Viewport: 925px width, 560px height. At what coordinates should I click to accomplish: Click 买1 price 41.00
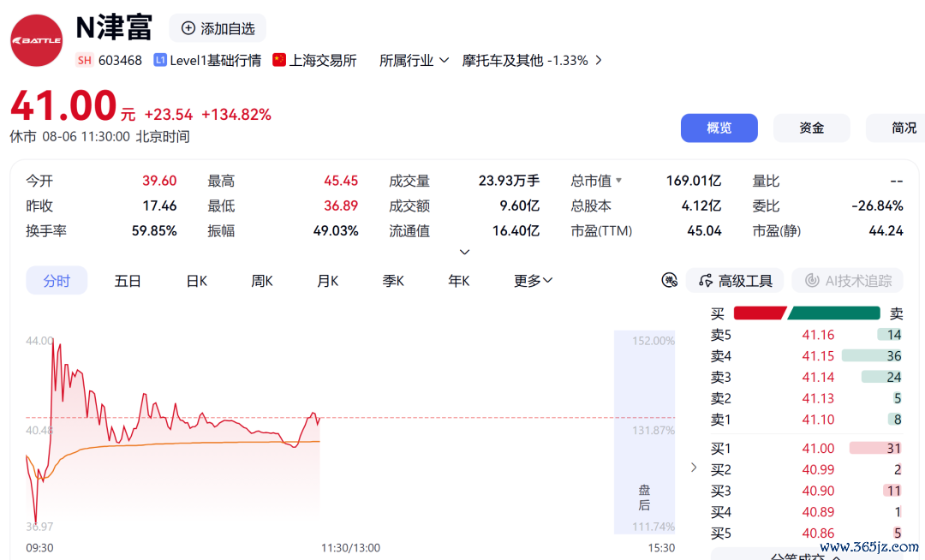coord(818,449)
